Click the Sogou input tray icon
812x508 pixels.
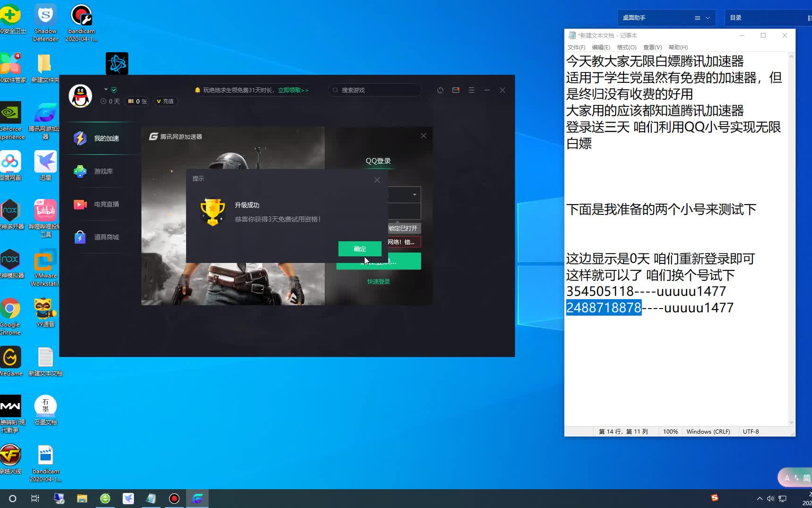pyautogui.click(x=715, y=498)
